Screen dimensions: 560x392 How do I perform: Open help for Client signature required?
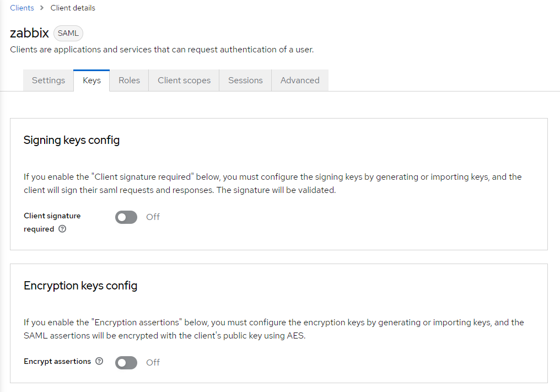(x=62, y=229)
